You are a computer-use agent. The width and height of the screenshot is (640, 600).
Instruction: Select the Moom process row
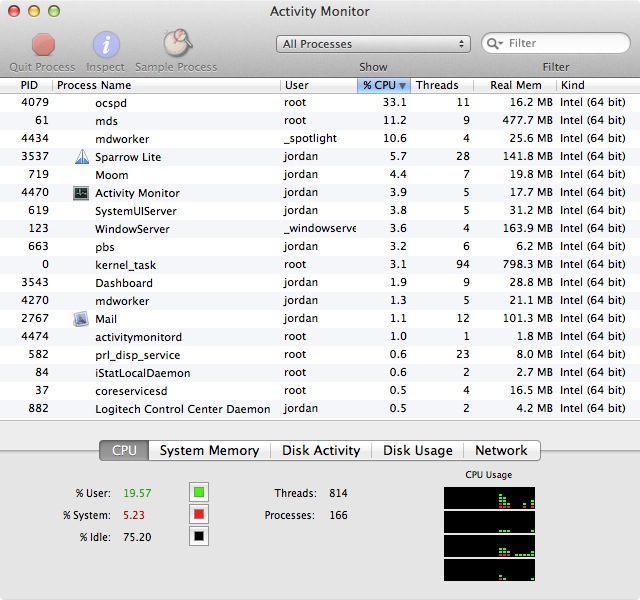tap(320, 175)
